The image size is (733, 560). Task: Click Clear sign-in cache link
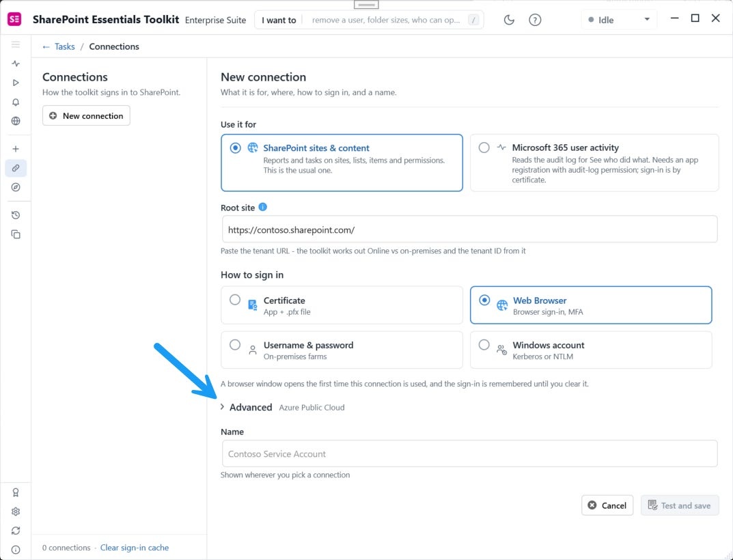click(135, 548)
